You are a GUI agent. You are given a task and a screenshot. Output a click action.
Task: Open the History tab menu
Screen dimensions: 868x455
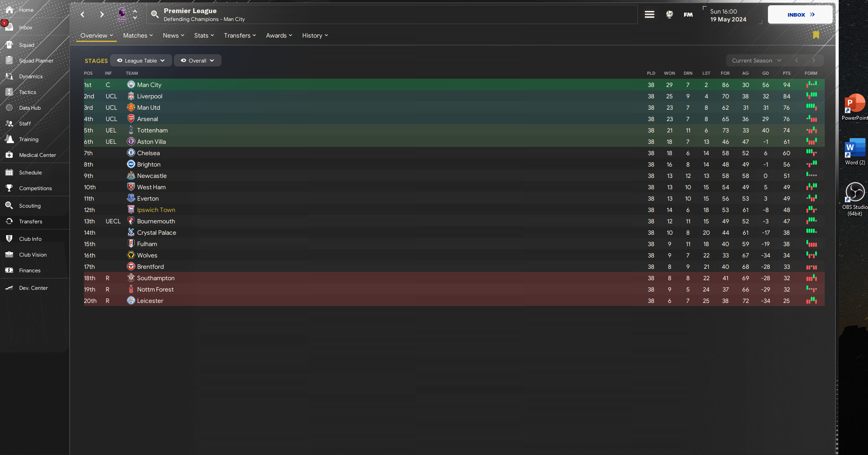click(x=315, y=35)
